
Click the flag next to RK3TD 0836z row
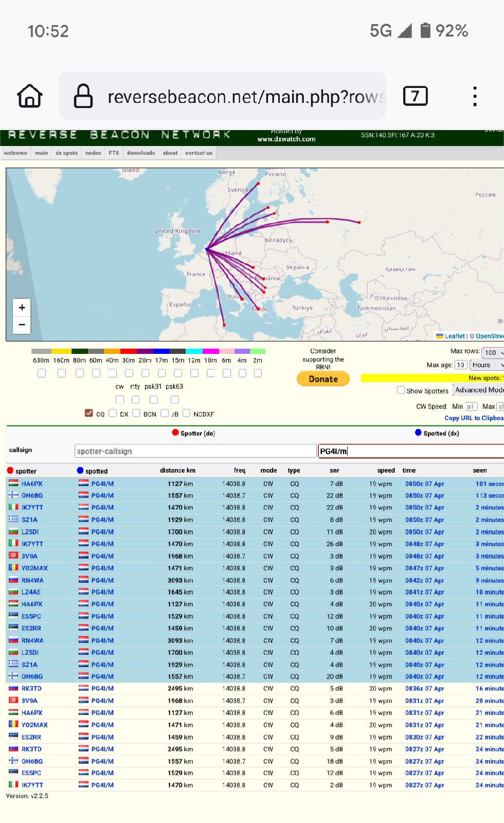click(x=13, y=688)
